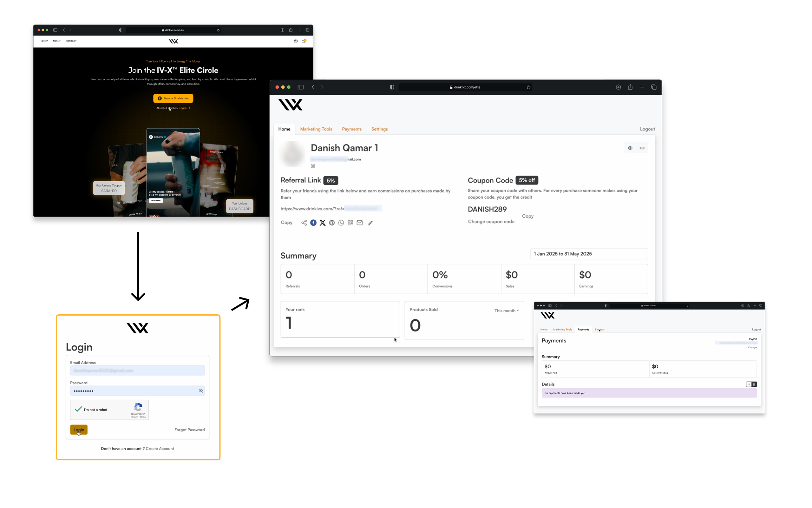Log out from the main dashboard window

(x=647, y=129)
